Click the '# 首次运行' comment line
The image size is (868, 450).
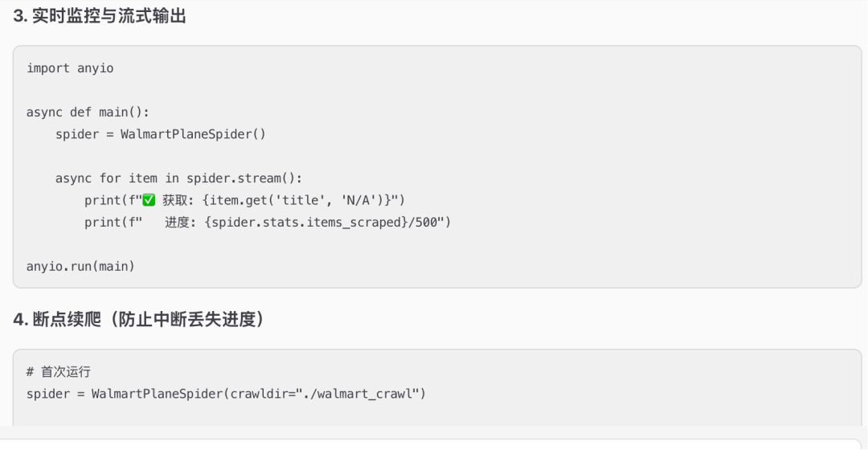[59, 371]
